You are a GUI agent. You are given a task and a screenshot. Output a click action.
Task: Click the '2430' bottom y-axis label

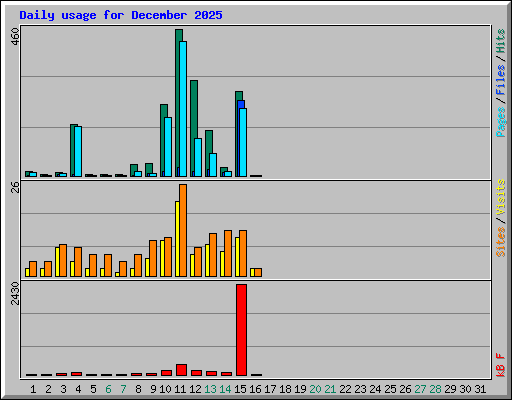click(x=15, y=293)
